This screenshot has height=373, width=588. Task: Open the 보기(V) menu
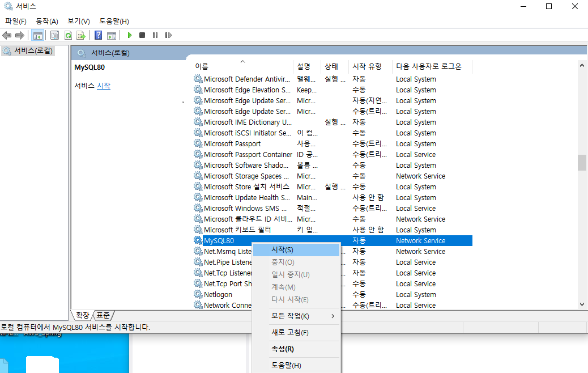pyautogui.click(x=79, y=22)
